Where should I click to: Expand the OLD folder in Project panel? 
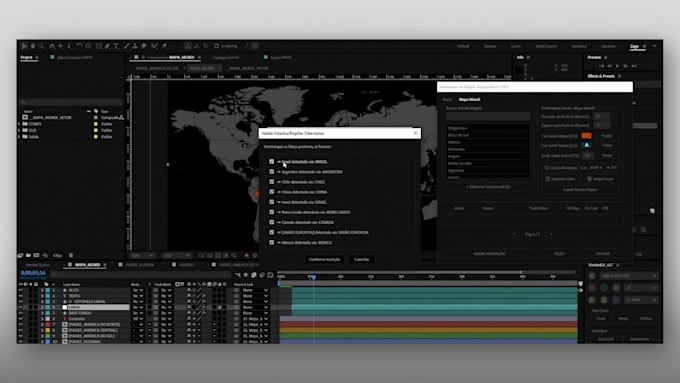click(19, 130)
